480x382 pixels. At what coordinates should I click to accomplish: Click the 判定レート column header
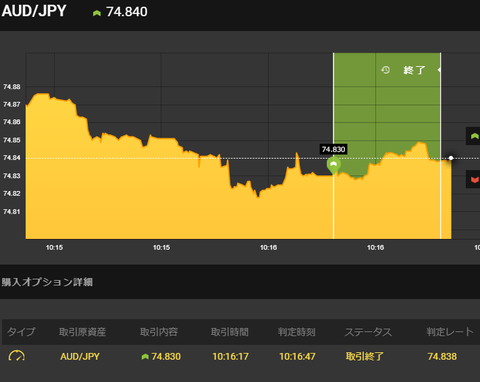(x=450, y=332)
